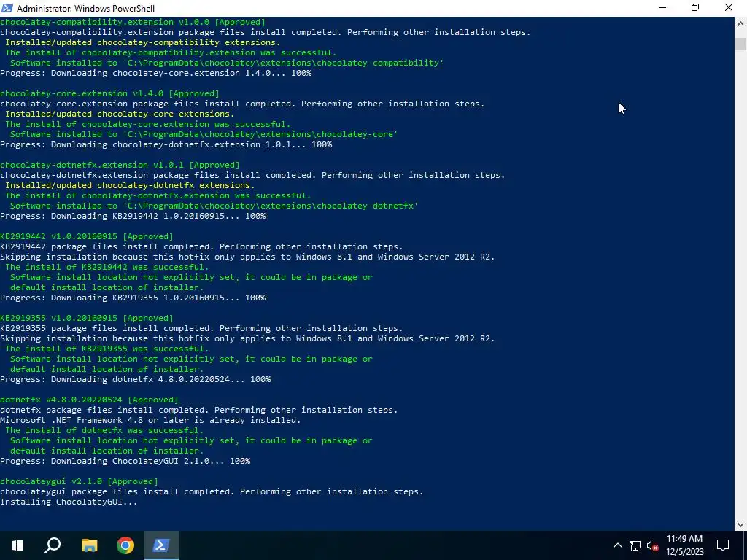Click 'Installed/updated chocolatey-dotnetfx extensions.' line
The height and width of the screenshot is (560, 747).
pyautogui.click(x=130, y=185)
